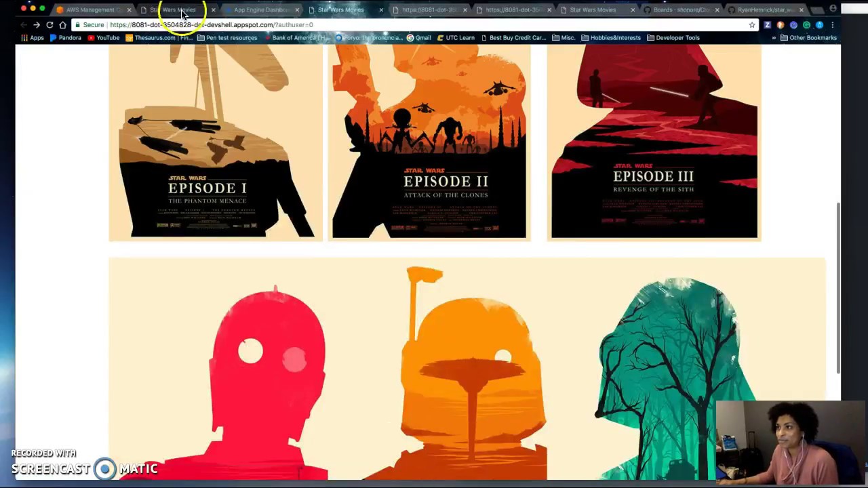The width and height of the screenshot is (868, 488).
Task: Click the blue droplet extension icon
Action: [819, 25]
